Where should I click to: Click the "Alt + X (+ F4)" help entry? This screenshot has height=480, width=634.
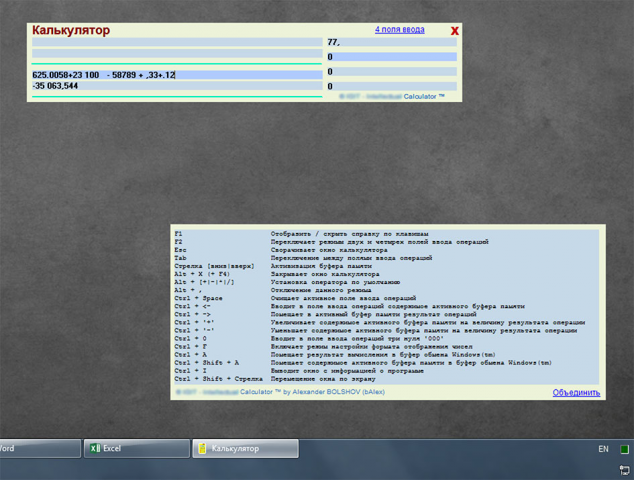(202, 274)
